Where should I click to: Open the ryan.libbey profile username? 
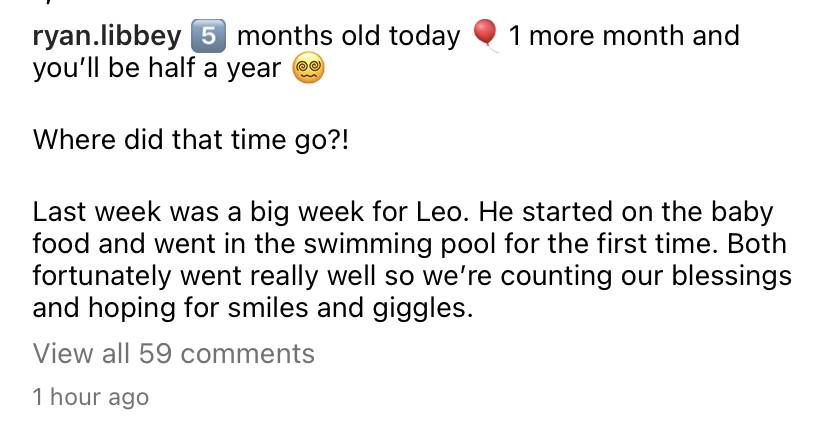(x=107, y=36)
